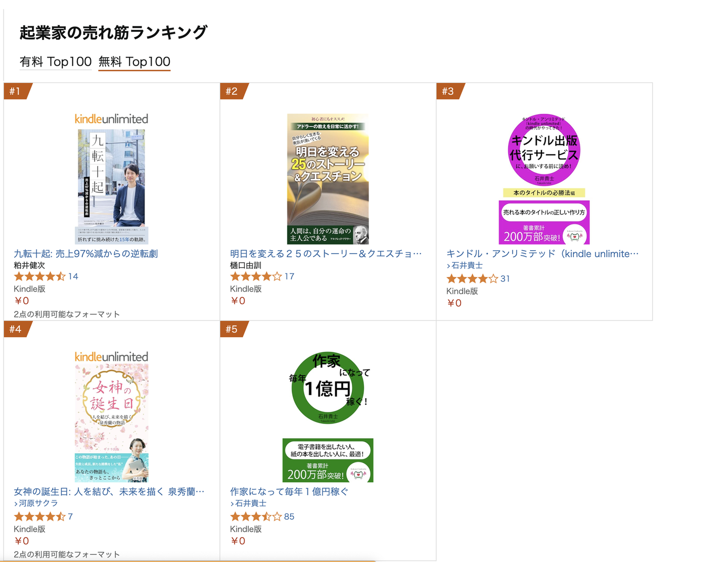Open the 九転十起: 売上97%減からの逆転劇 title link
The height and width of the screenshot is (562, 728).
coord(86,254)
